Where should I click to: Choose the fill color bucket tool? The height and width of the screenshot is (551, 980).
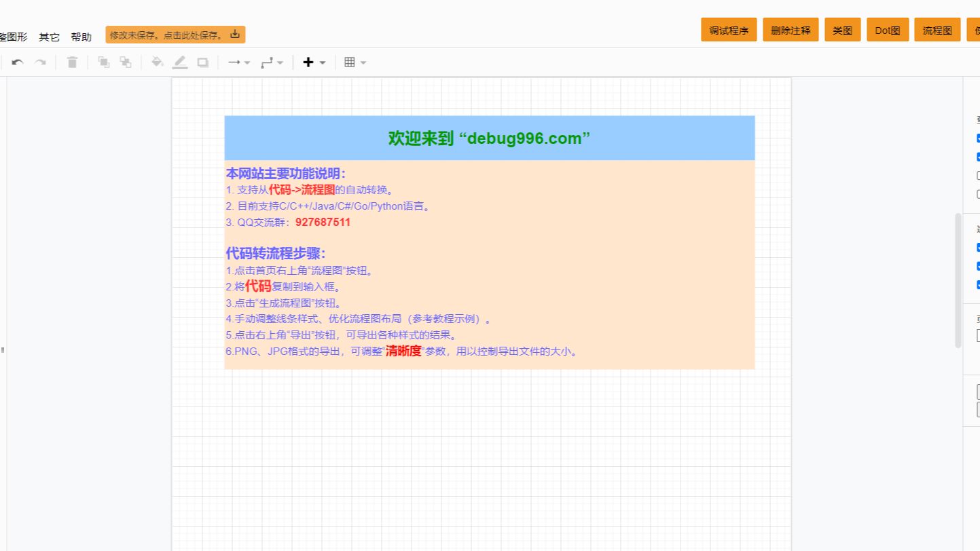157,62
